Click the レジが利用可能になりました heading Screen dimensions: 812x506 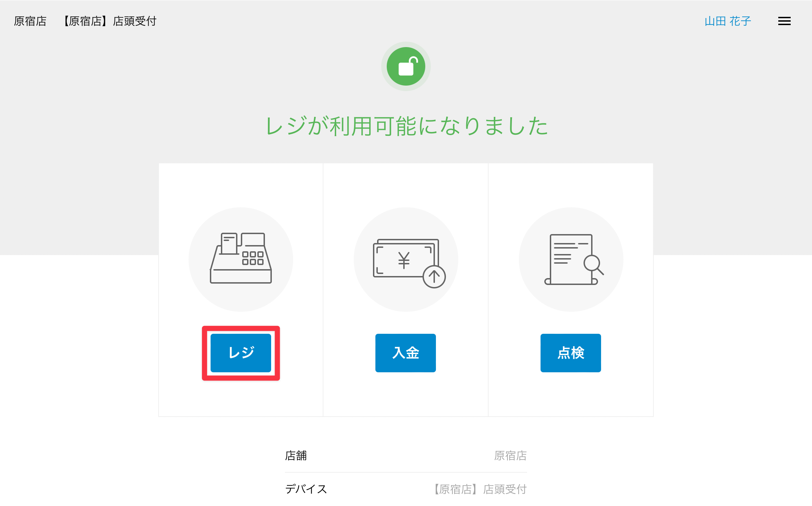pos(406,126)
